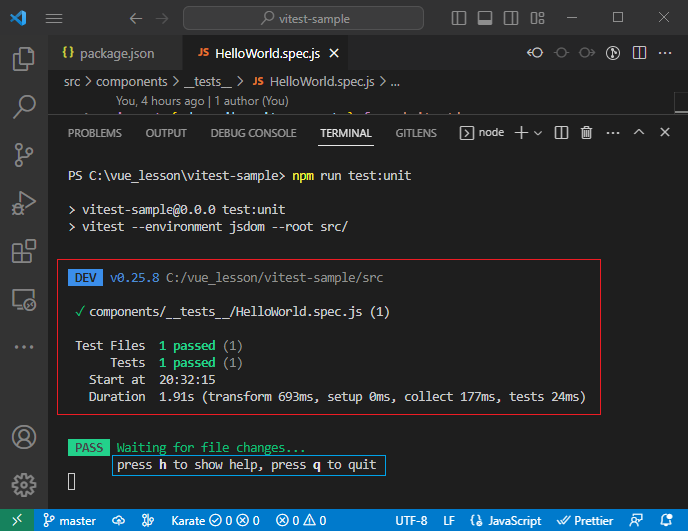Open the Source Control view
The width and height of the screenshot is (688, 531).
point(24,155)
